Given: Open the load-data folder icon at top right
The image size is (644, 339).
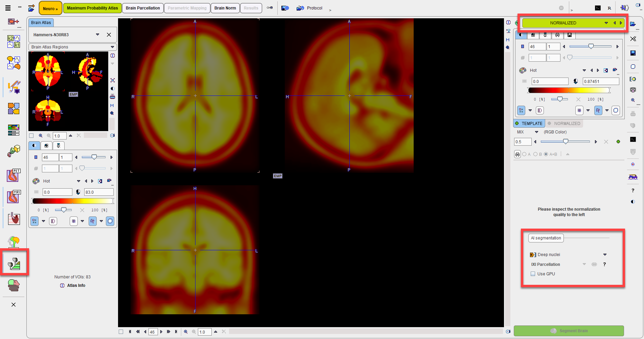Looking at the screenshot, I should [633, 23].
